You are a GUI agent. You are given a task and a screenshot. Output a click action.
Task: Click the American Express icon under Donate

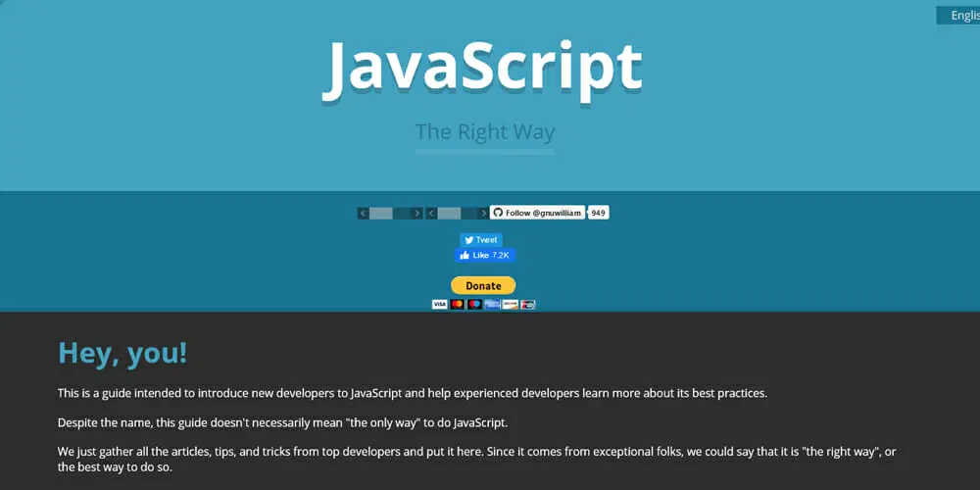pos(493,305)
